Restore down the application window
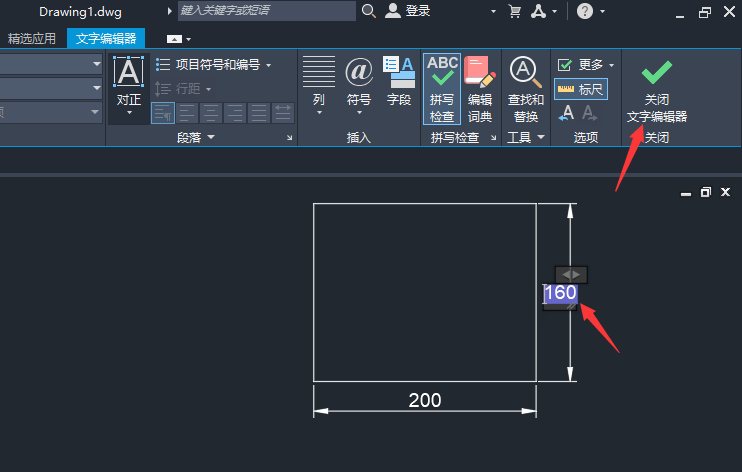This screenshot has width=742, height=472. (705, 12)
